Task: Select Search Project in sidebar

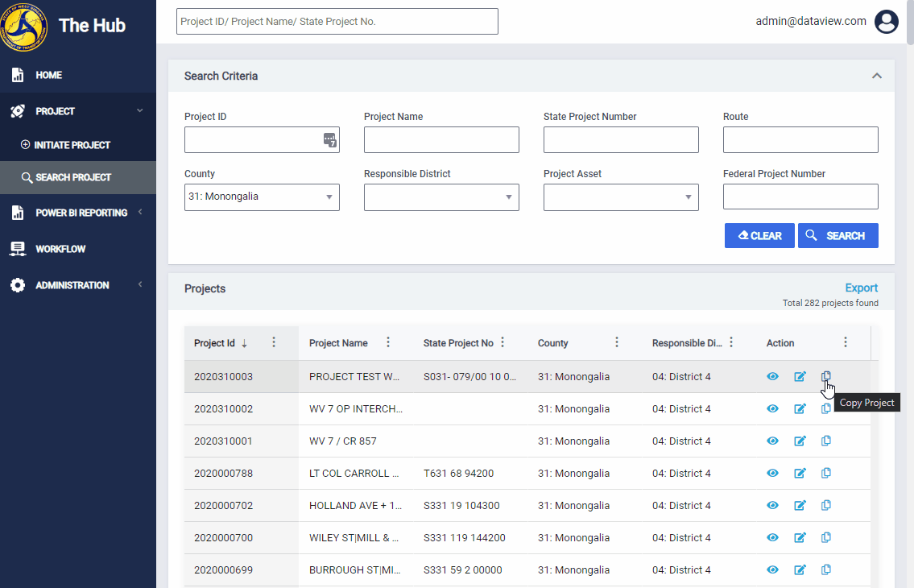Action: pos(78,177)
